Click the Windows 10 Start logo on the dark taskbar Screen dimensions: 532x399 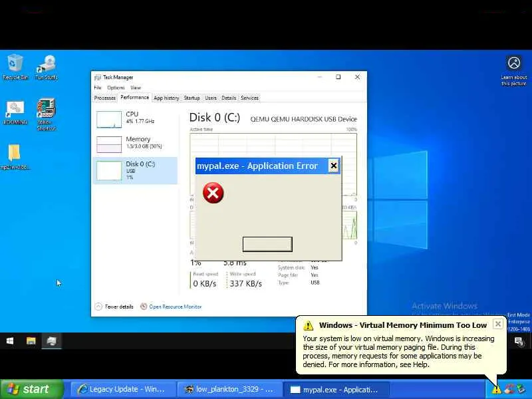10,340
